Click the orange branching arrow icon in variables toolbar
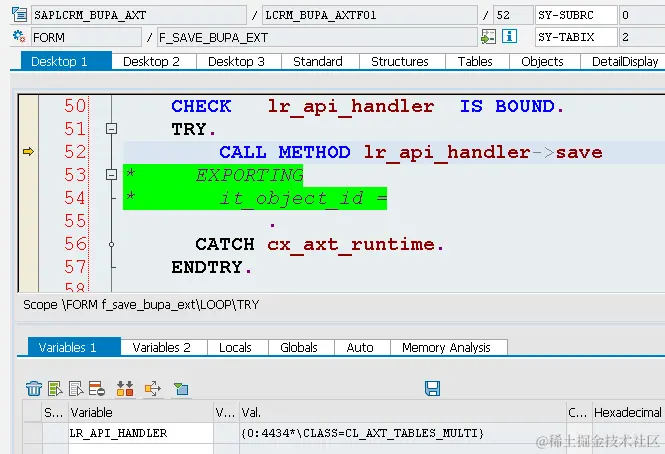This screenshot has height=454, width=665. [x=153, y=388]
